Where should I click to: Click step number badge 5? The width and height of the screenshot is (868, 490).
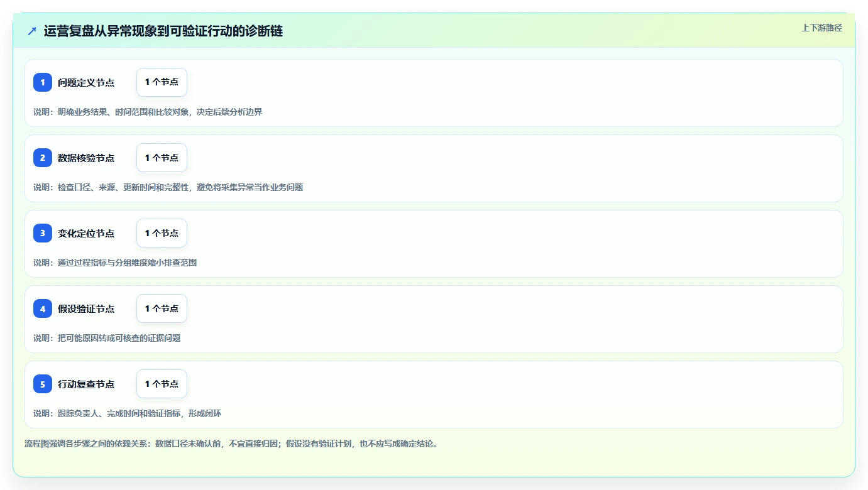click(x=43, y=384)
